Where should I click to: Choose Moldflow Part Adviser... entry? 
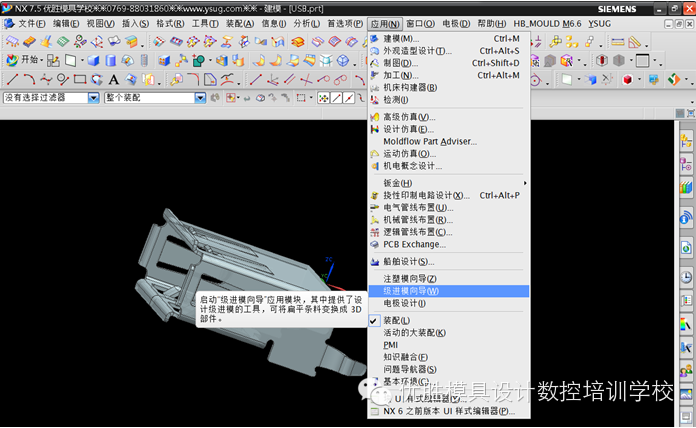pos(449,142)
